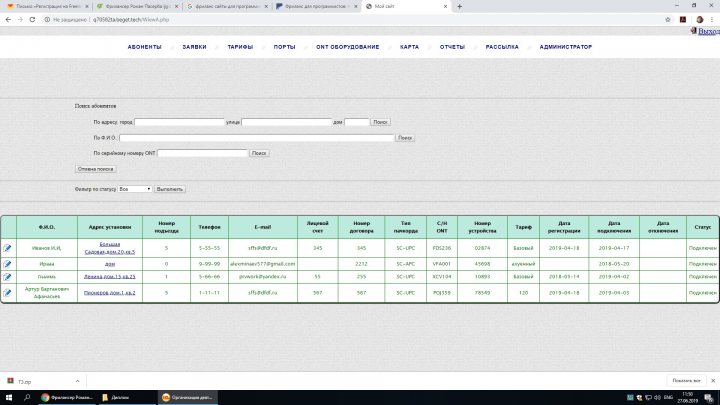Open the ЗАЯВКИ menu section
720x405 pixels.
194,47
